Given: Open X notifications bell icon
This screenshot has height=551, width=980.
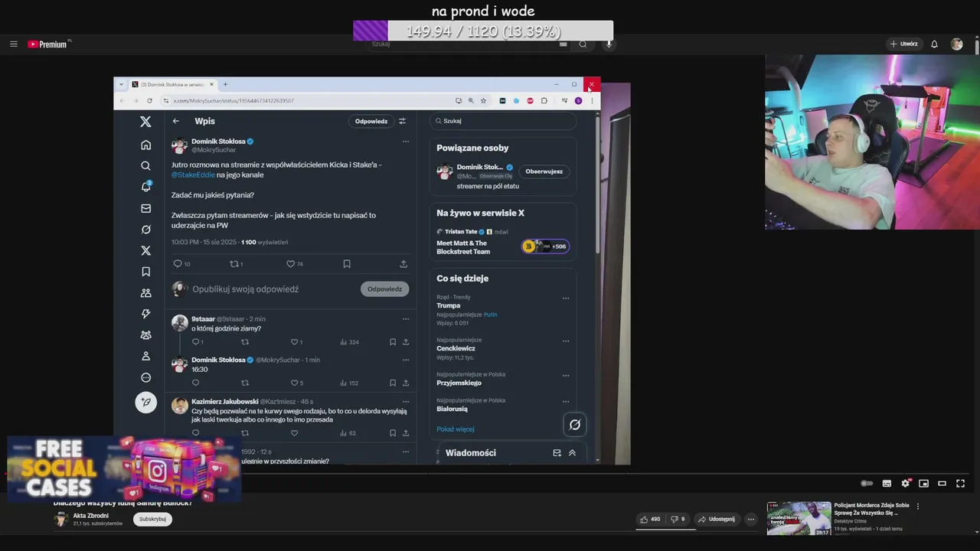Looking at the screenshot, I should (145, 187).
